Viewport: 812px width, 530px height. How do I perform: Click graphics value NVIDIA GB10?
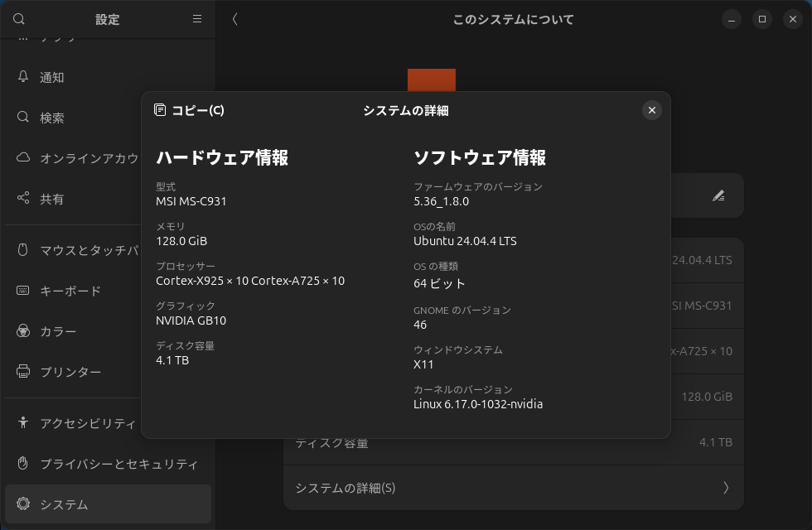(191, 320)
